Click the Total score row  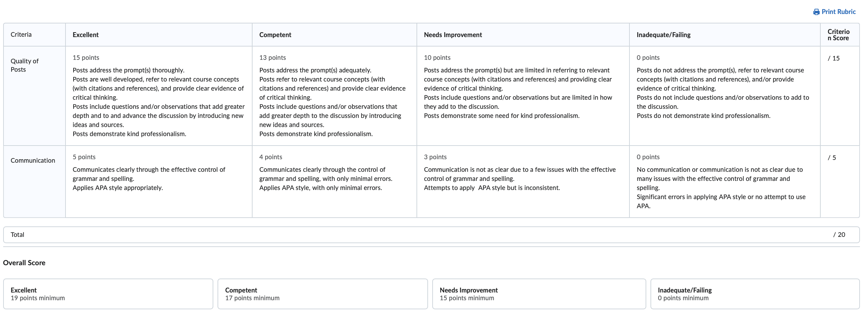432,235
